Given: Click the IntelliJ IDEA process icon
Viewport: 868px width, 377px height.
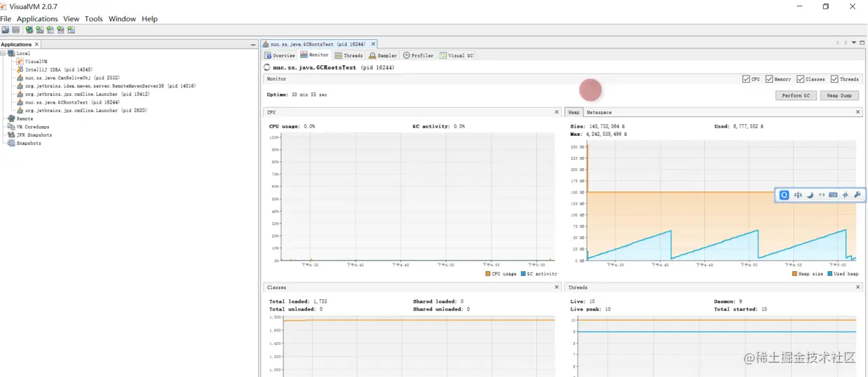Looking at the screenshot, I should (x=20, y=70).
